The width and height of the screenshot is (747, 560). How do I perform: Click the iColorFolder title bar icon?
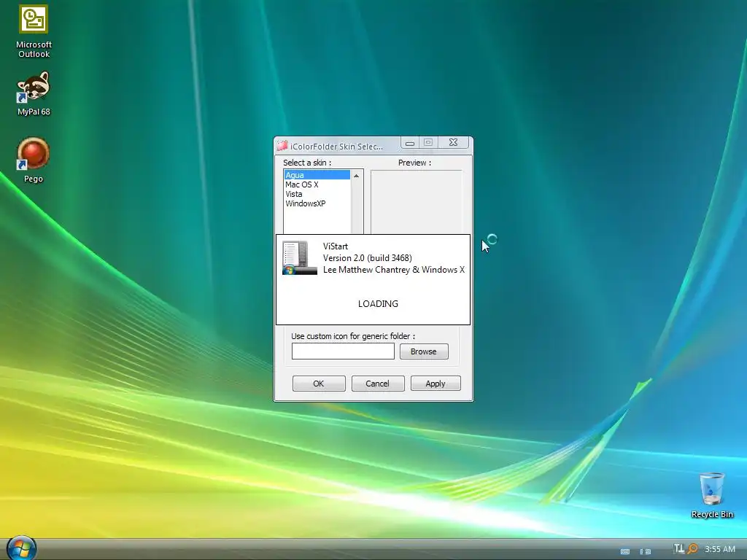coord(282,145)
